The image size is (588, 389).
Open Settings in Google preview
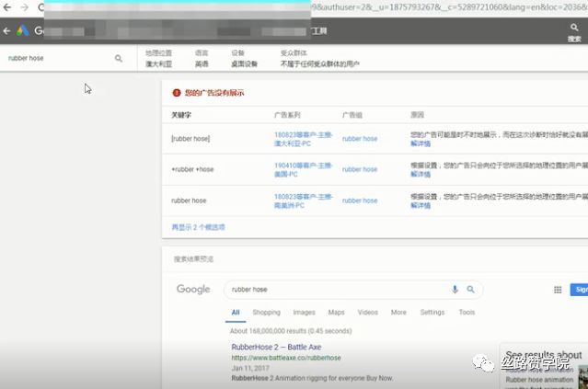point(432,312)
